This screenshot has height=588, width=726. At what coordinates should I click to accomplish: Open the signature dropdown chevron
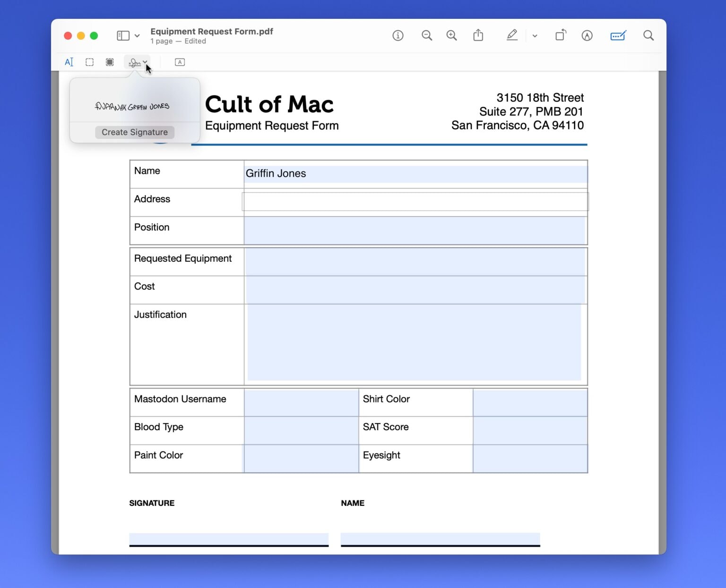145,62
